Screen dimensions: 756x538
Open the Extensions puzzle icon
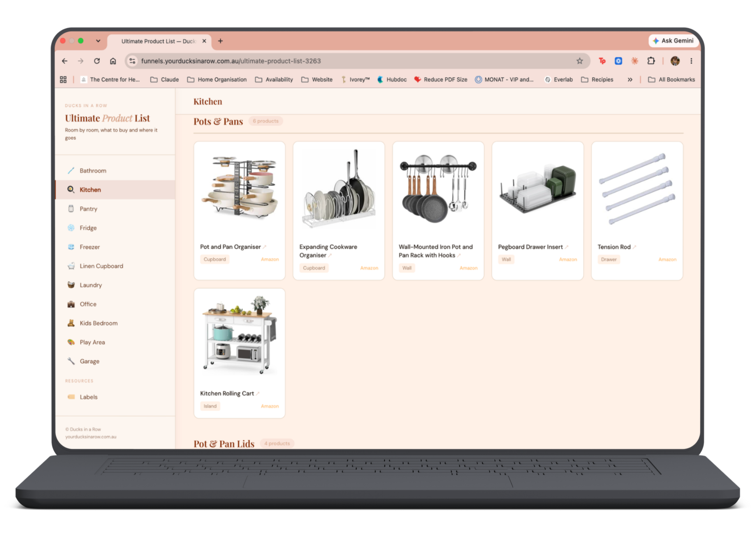(651, 61)
